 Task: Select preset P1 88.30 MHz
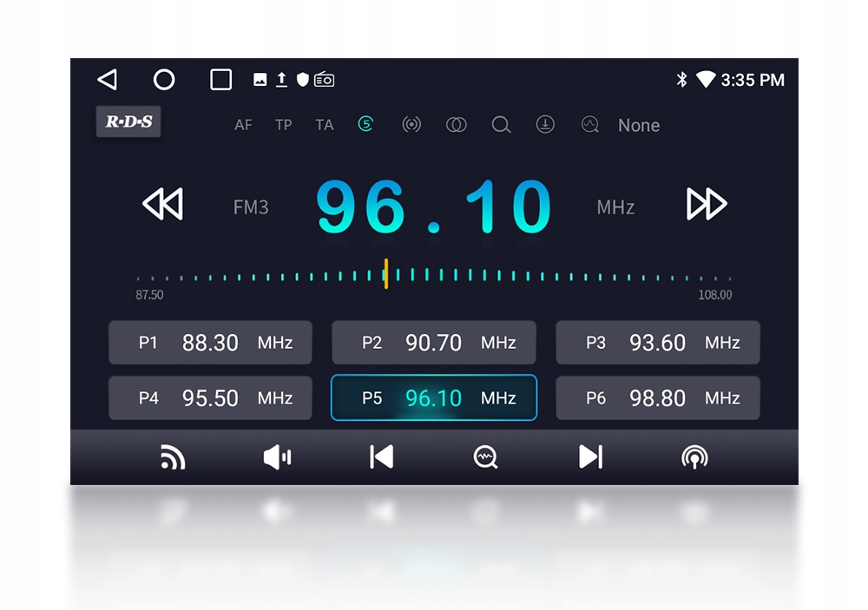(x=210, y=343)
